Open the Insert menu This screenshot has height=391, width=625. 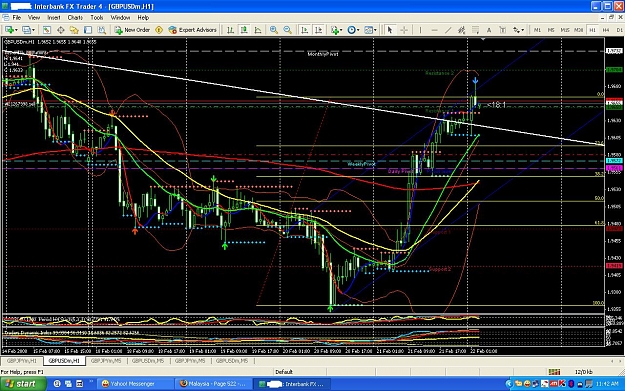point(54,18)
